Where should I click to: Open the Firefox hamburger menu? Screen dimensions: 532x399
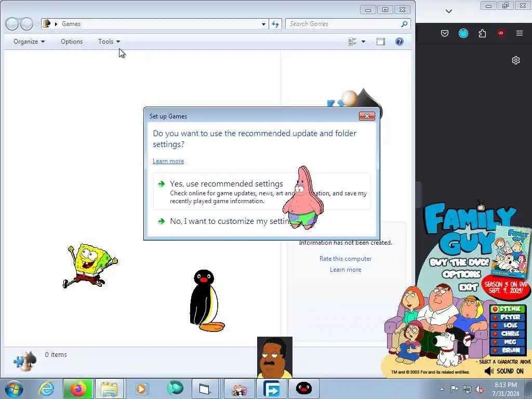(520, 33)
